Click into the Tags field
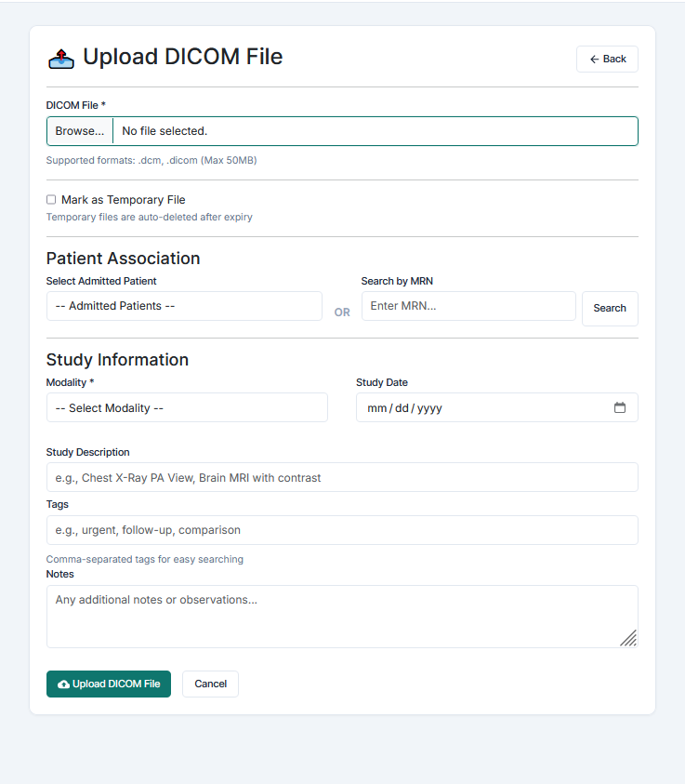 [x=342, y=530]
